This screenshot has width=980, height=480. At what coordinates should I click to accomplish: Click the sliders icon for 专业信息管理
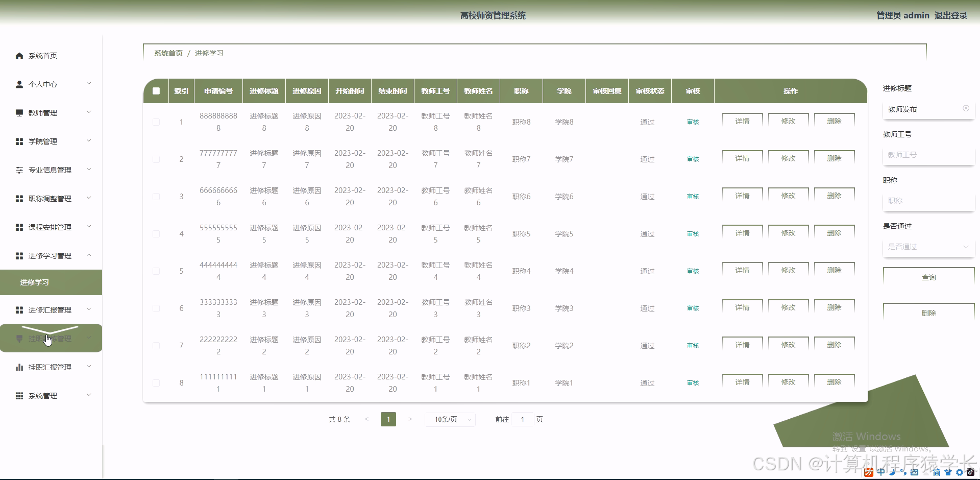19,170
